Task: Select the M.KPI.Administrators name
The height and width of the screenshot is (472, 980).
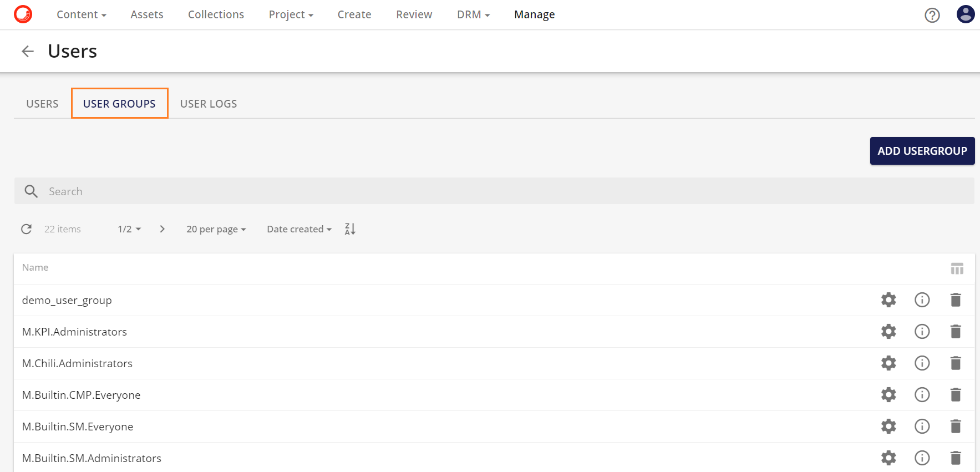Action: pyautogui.click(x=74, y=332)
